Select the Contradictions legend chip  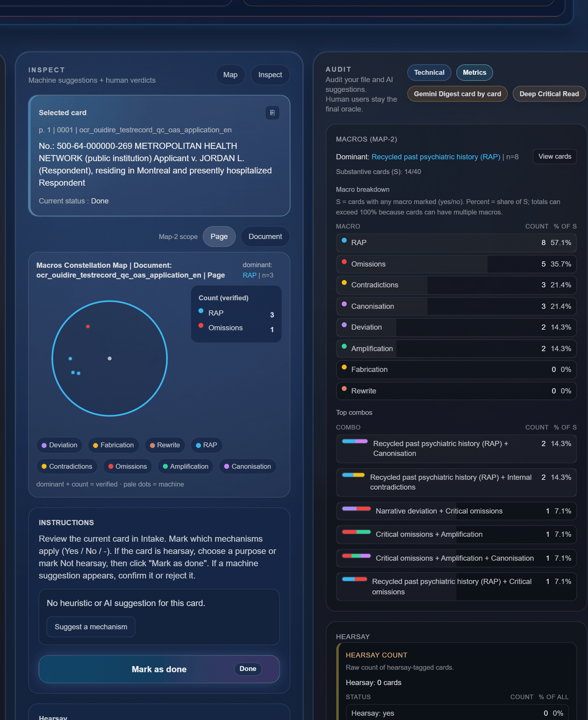[x=67, y=467]
